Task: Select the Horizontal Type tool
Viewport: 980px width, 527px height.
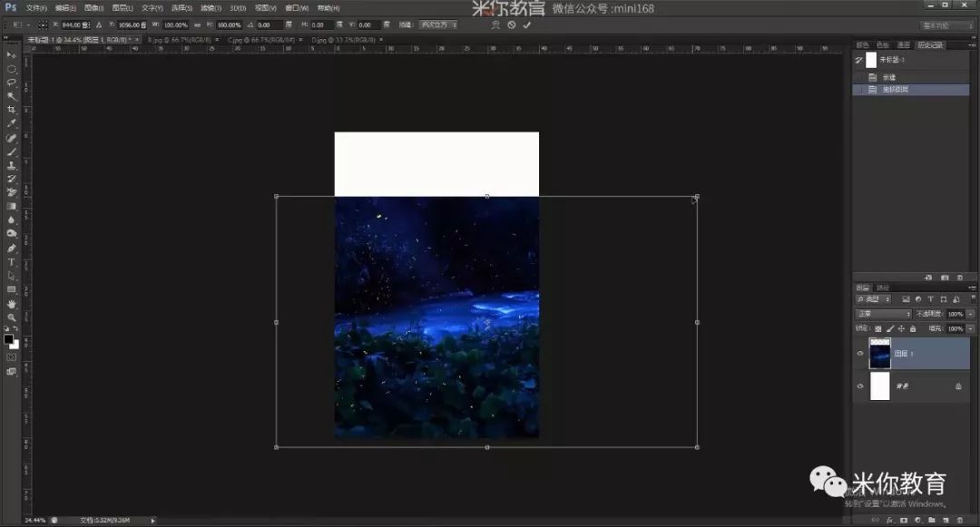Action: tap(11, 262)
